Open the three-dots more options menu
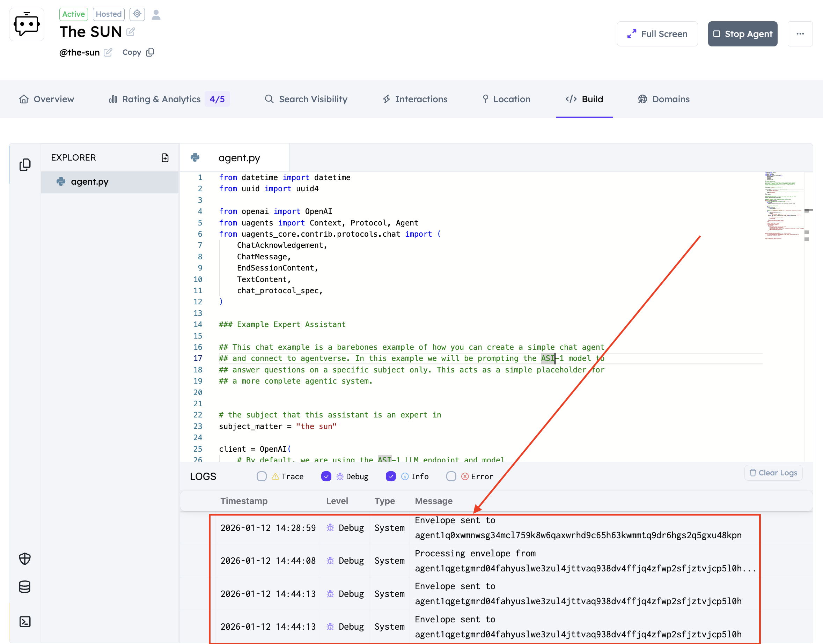 coord(800,34)
